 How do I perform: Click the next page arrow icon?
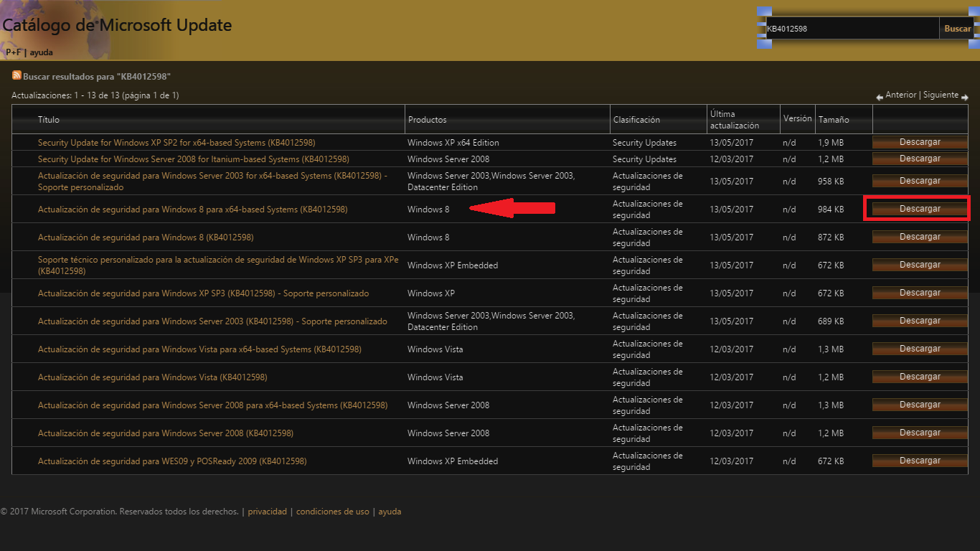point(965,97)
